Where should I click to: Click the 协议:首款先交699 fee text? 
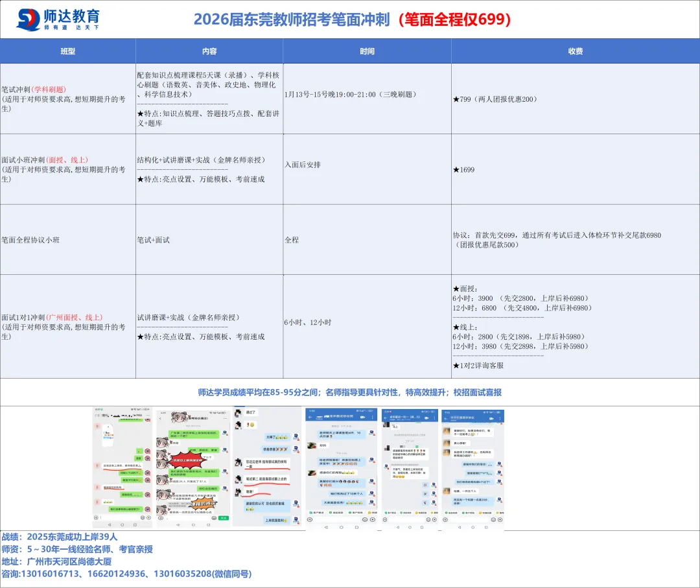(x=557, y=235)
